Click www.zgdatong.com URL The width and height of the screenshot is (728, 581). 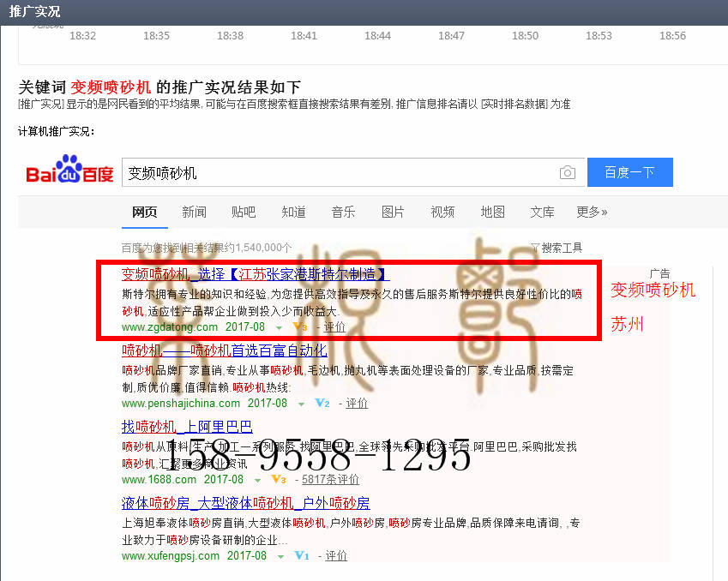coord(170,327)
